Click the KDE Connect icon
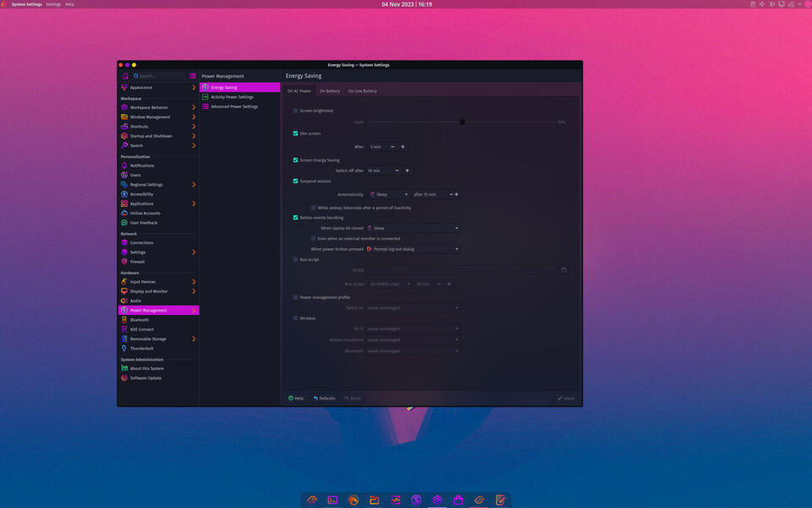 124,329
